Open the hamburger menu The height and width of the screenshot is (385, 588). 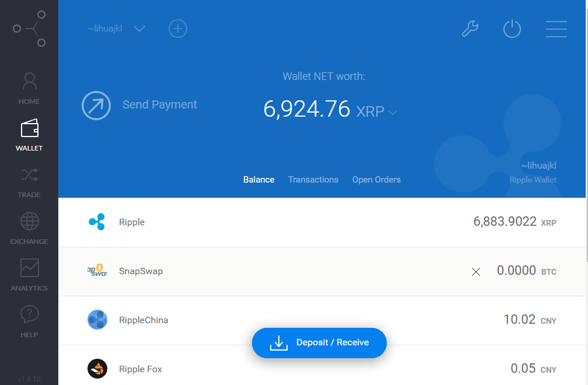coord(556,29)
